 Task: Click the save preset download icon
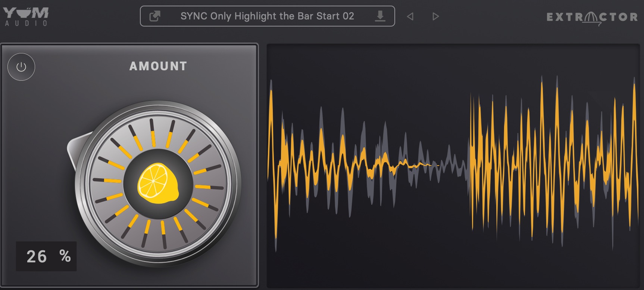point(380,16)
